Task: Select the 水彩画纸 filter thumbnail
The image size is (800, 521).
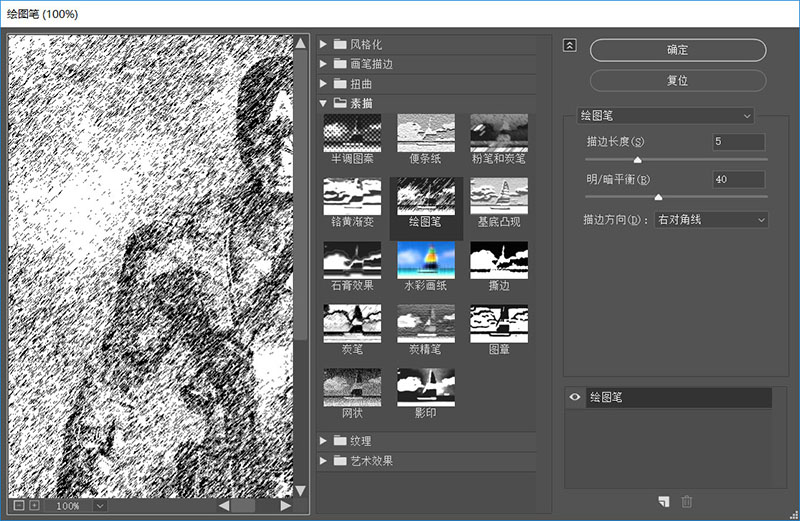Action: coord(426,260)
